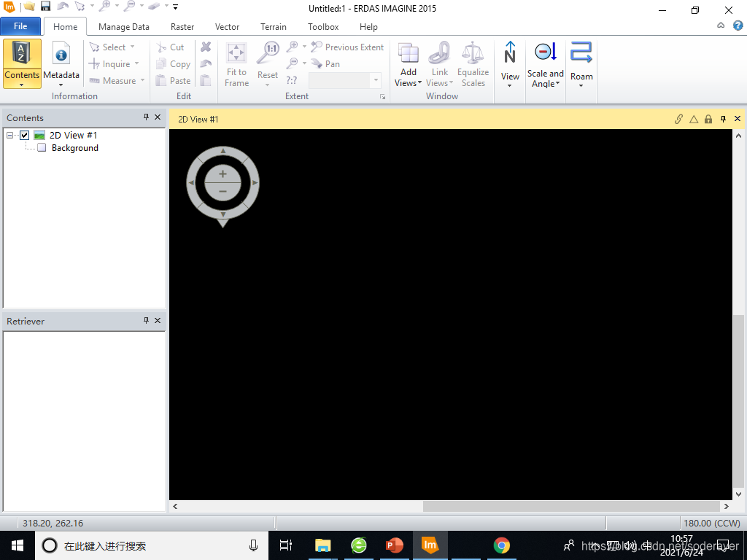Switch to Vector tab
The height and width of the screenshot is (560, 747).
[227, 27]
